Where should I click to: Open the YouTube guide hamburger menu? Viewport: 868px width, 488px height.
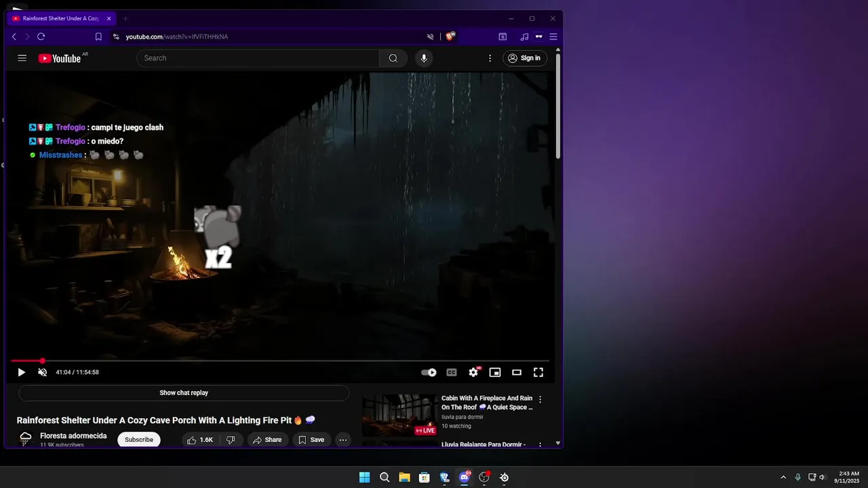pos(22,58)
